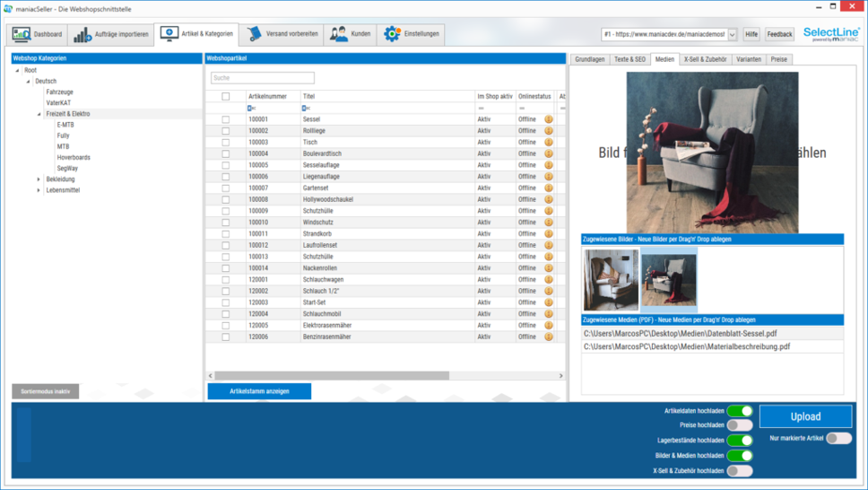Click the Versand vorbereiten icon
Viewport: 868px width, 490px height.
255,34
